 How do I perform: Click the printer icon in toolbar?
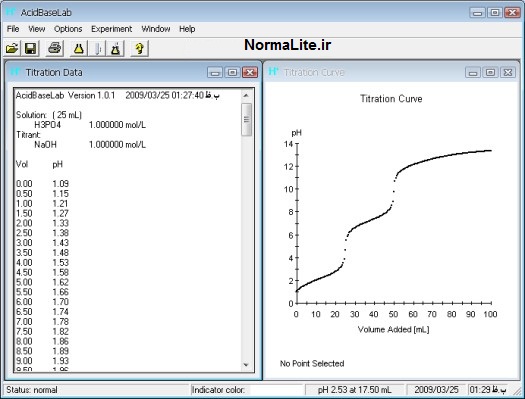(x=55, y=49)
